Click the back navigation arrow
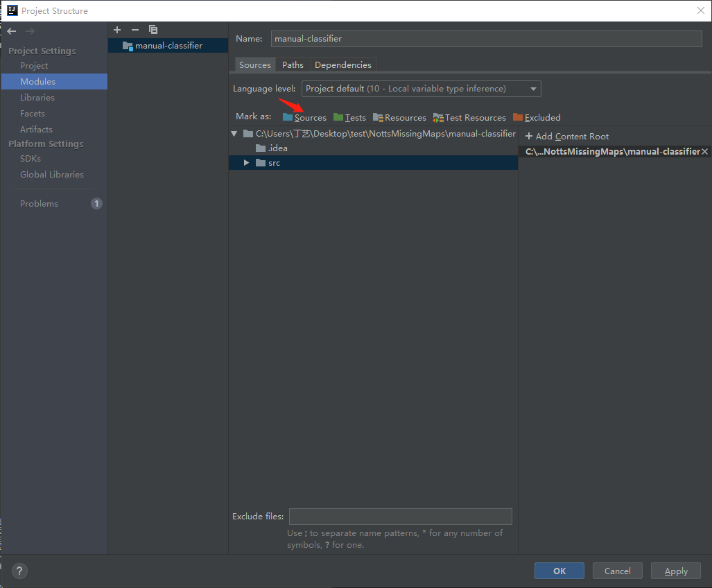Screen dimensions: 712x588 10,30
